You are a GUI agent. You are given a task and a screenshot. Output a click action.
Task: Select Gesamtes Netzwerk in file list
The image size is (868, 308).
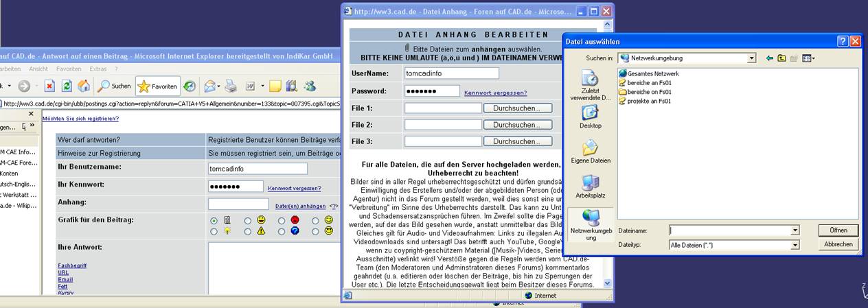649,73
